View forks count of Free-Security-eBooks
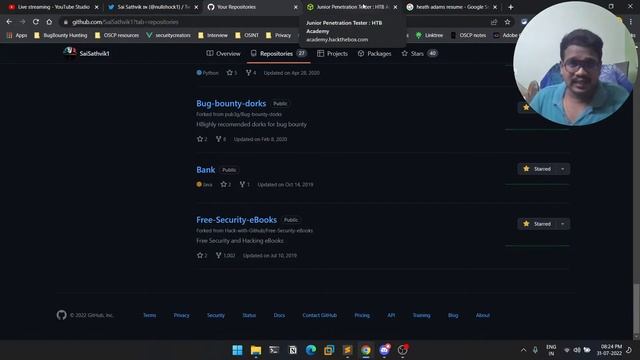The width and height of the screenshot is (640, 360). click(225, 256)
